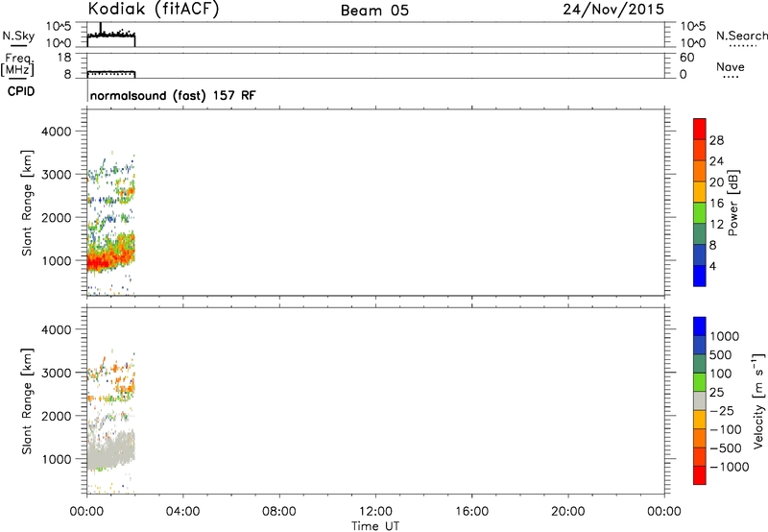Click the '08:00' time axis label

[x=278, y=512]
